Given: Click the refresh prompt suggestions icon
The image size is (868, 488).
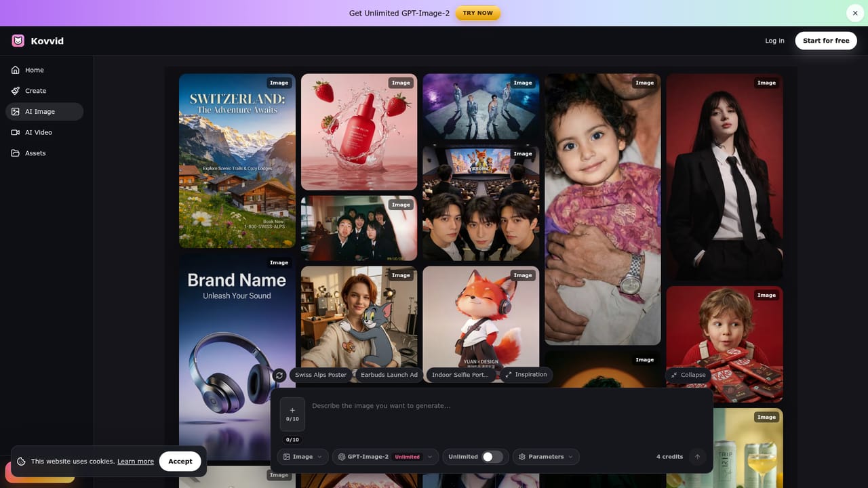Looking at the screenshot, I should [x=279, y=375].
